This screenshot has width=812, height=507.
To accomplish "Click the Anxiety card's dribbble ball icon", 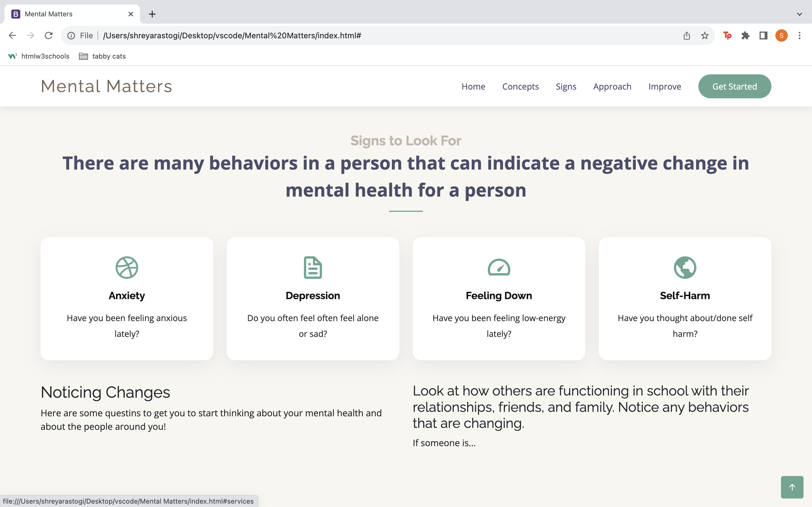I will (x=127, y=267).
